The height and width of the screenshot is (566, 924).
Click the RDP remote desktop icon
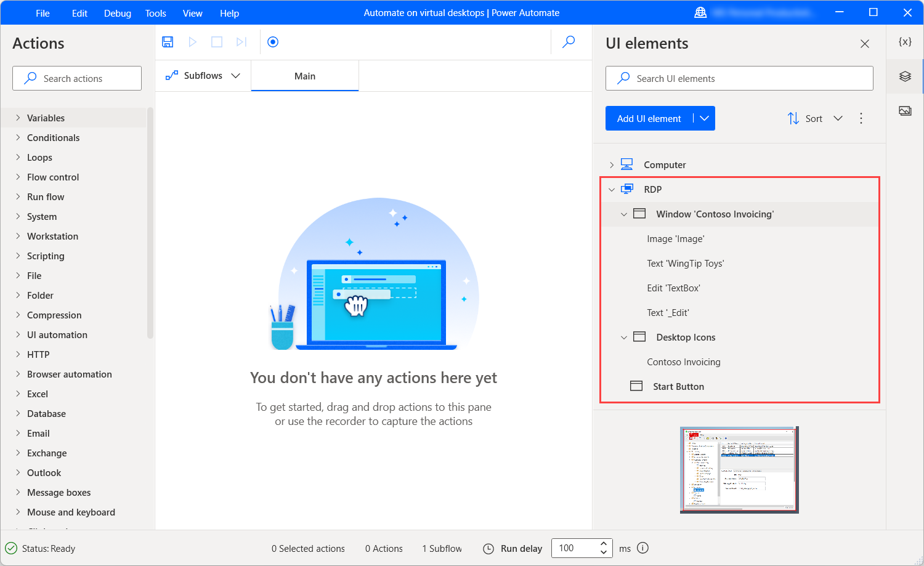(626, 189)
